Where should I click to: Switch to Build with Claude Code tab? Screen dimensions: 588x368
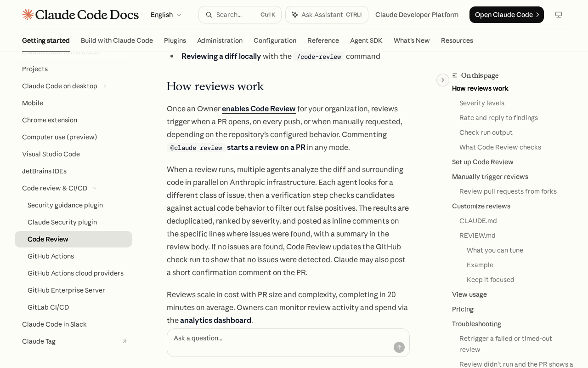117,40
